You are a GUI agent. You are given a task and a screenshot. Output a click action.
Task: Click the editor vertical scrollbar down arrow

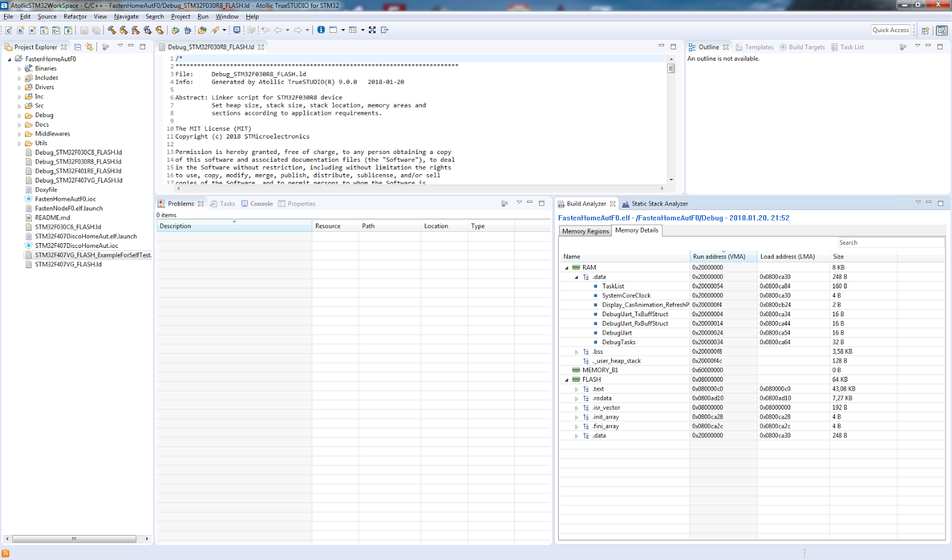point(671,180)
